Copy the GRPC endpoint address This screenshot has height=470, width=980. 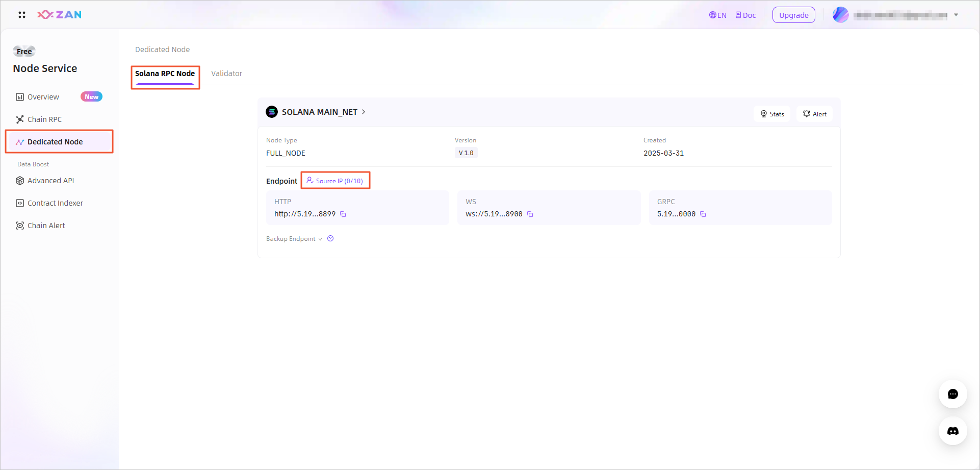click(703, 214)
